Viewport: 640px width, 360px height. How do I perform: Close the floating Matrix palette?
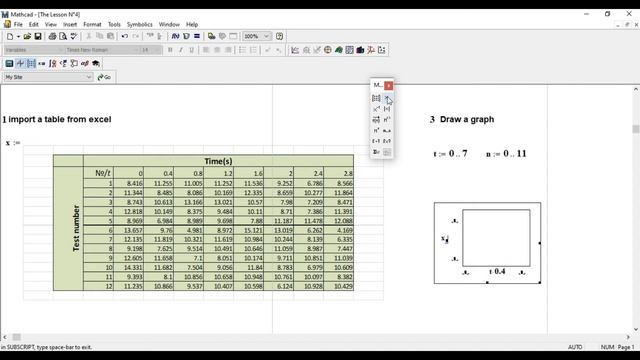pyautogui.click(x=389, y=85)
